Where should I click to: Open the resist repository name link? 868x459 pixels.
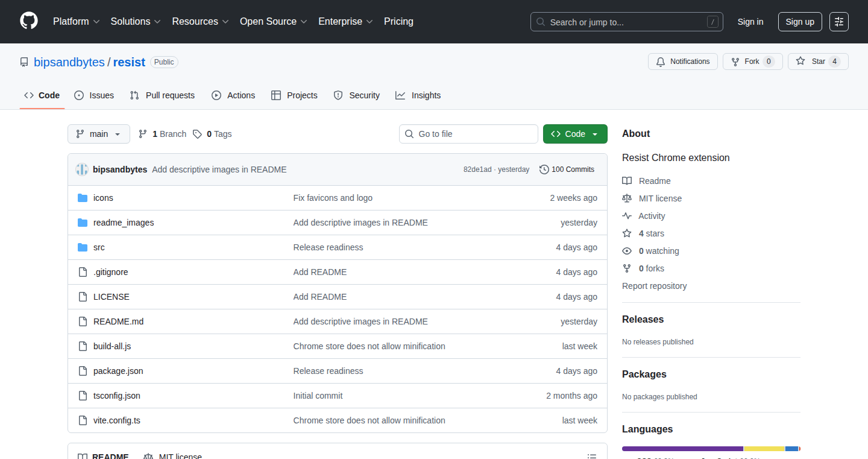point(129,62)
